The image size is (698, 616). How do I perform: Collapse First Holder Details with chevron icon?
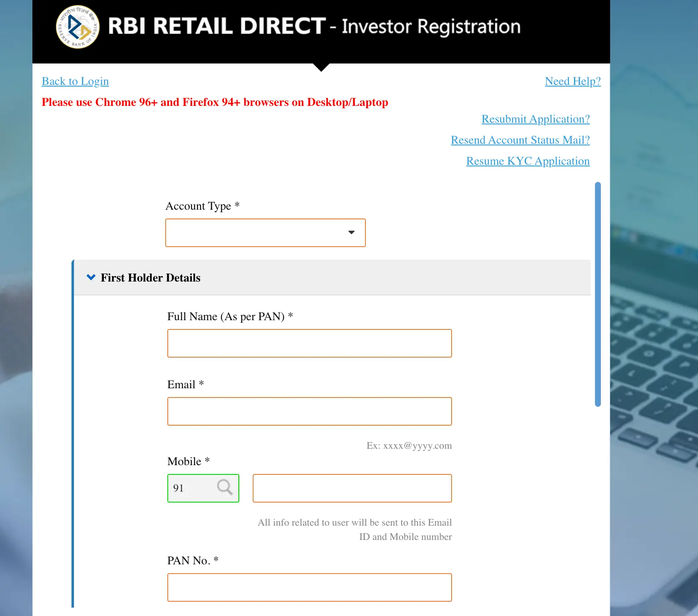point(91,277)
